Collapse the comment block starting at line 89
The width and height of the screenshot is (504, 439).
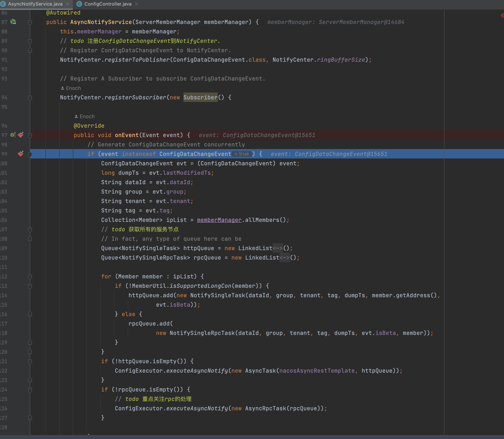point(30,41)
